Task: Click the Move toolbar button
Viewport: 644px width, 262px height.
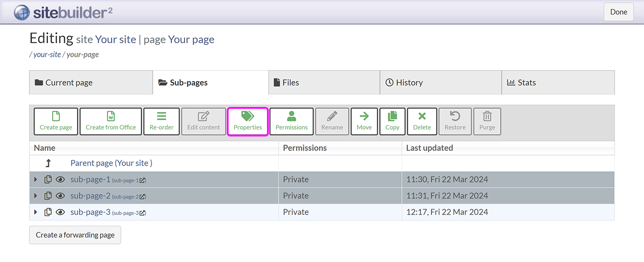Action: point(364,121)
